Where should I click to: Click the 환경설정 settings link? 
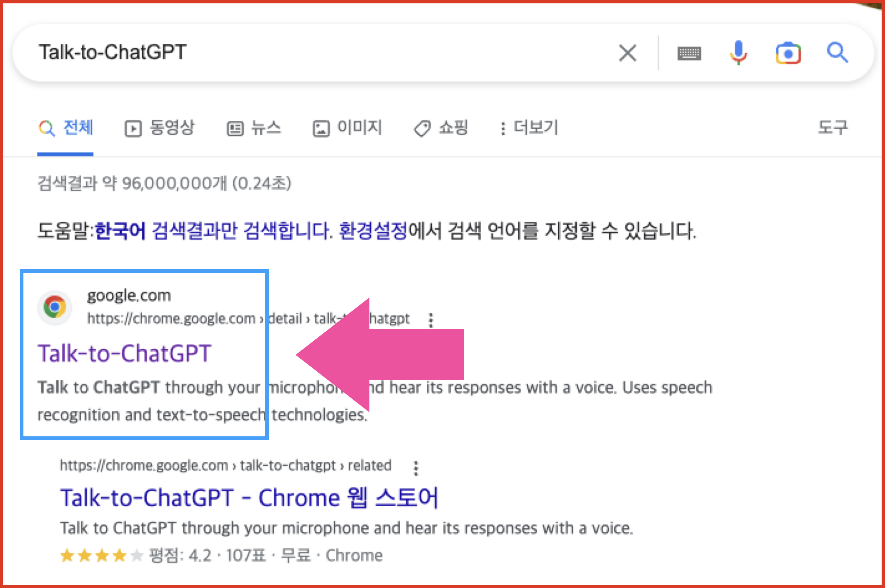pyautogui.click(x=373, y=231)
